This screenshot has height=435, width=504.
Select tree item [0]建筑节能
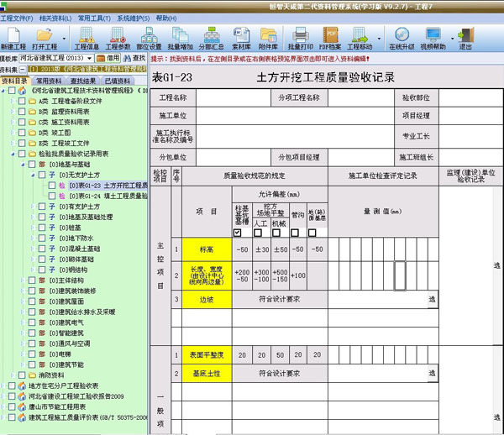(66, 364)
